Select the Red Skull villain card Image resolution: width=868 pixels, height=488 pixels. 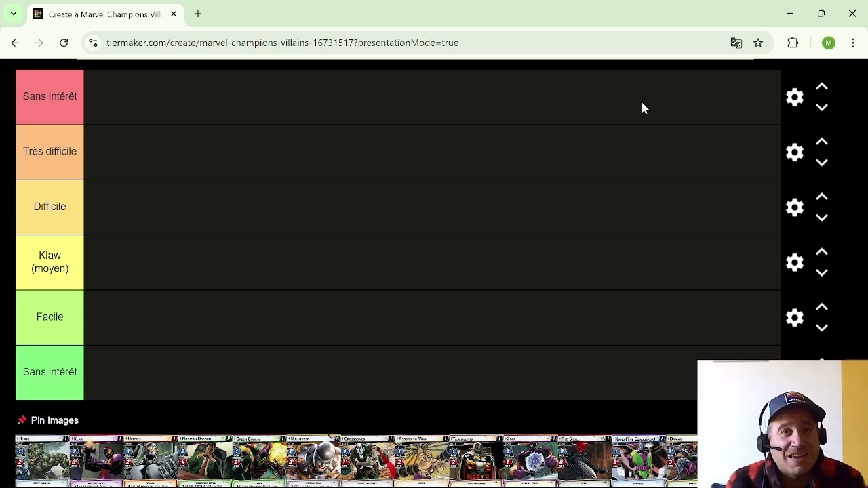585,462
